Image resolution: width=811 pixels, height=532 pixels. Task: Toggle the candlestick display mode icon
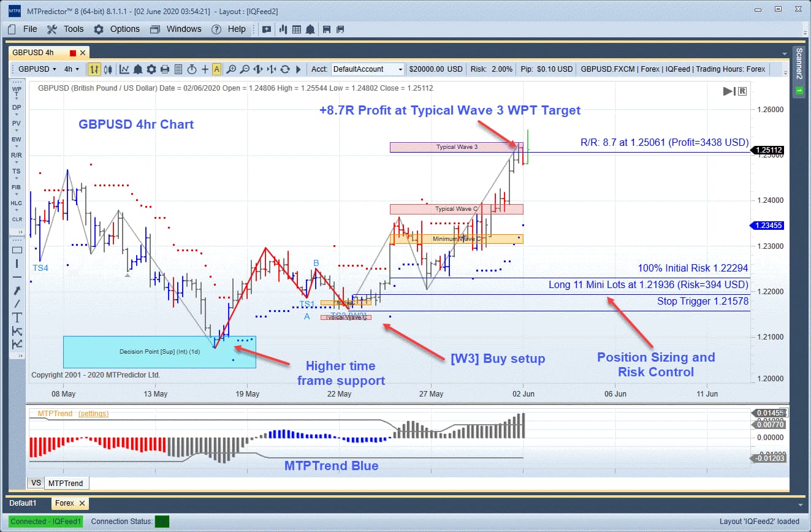click(x=109, y=69)
